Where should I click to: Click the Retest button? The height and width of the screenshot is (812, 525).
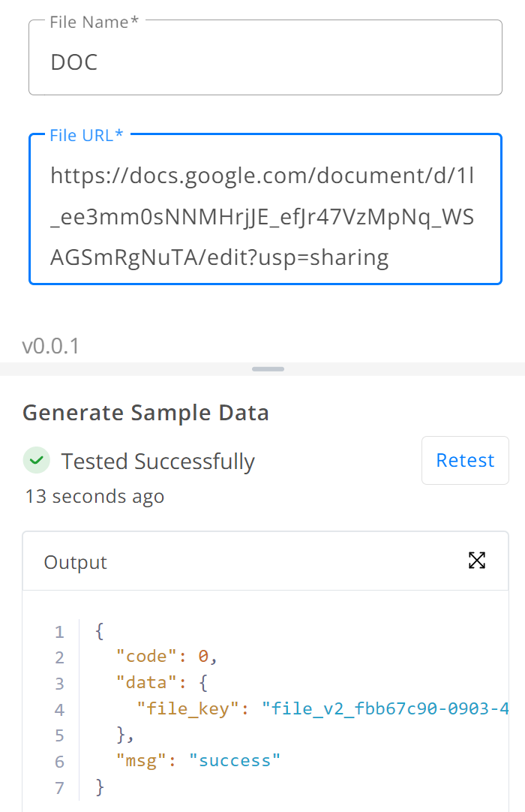pyautogui.click(x=465, y=460)
